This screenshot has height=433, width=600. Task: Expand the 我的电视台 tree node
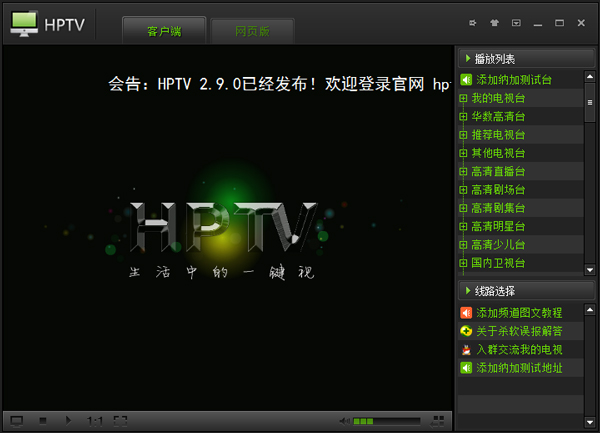point(463,98)
